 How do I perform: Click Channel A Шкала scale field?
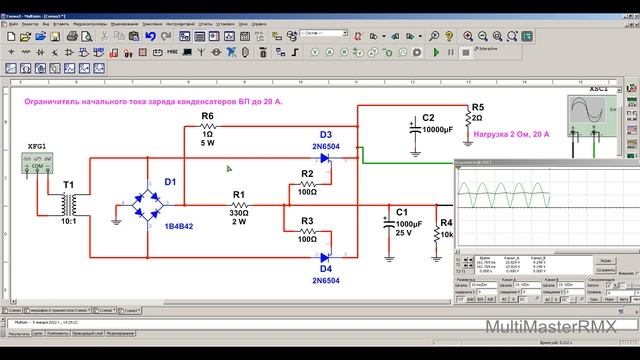pyautogui.click(x=527, y=284)
